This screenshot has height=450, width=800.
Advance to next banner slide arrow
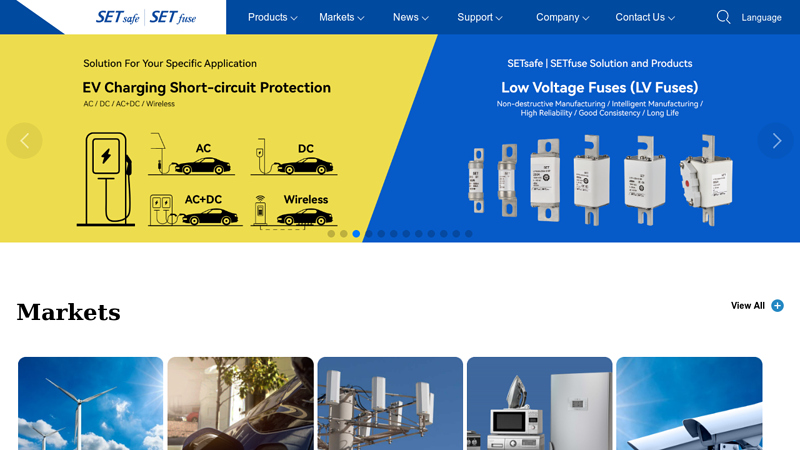coord(776,141)
